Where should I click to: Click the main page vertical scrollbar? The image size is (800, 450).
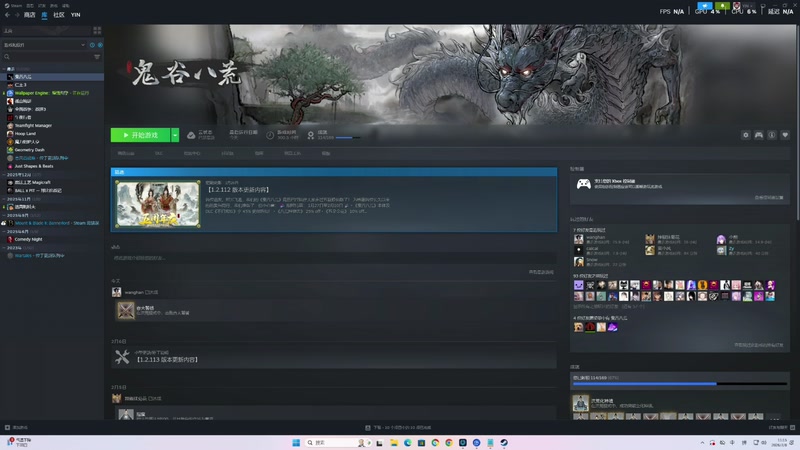click(797, 122)
